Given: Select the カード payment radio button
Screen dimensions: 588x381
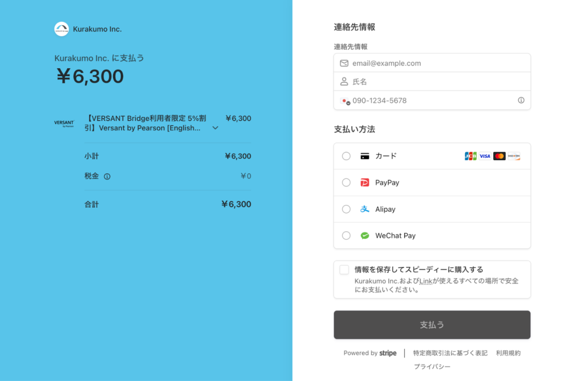Looking at the screenshot, I should 346,156.
